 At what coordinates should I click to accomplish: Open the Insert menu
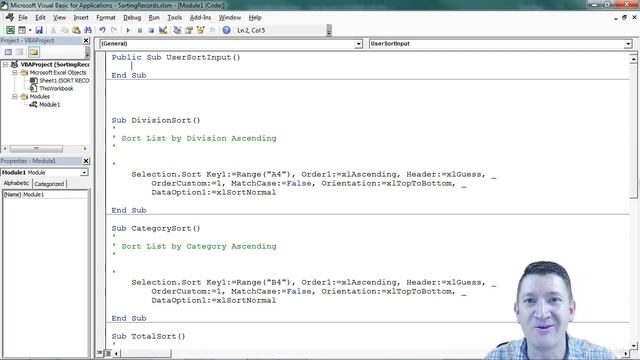click(x=81, y=18)
